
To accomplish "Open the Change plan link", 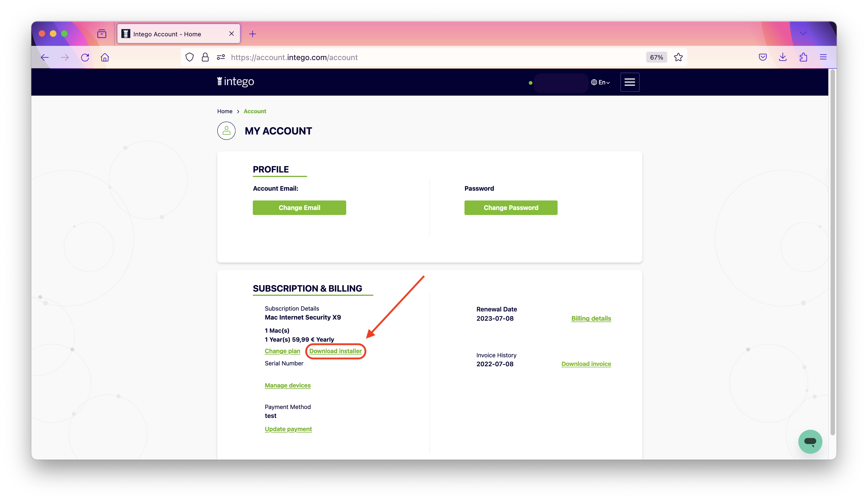I will tap(282, 351).
